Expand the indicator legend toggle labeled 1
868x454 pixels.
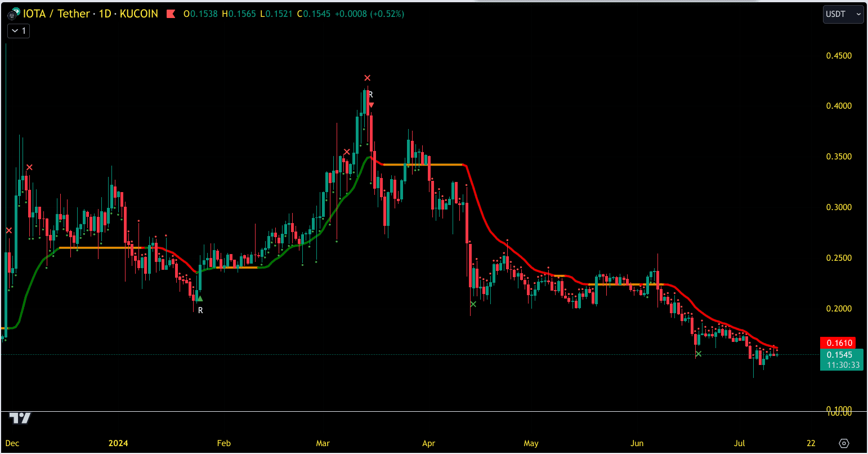coord(19,31)
